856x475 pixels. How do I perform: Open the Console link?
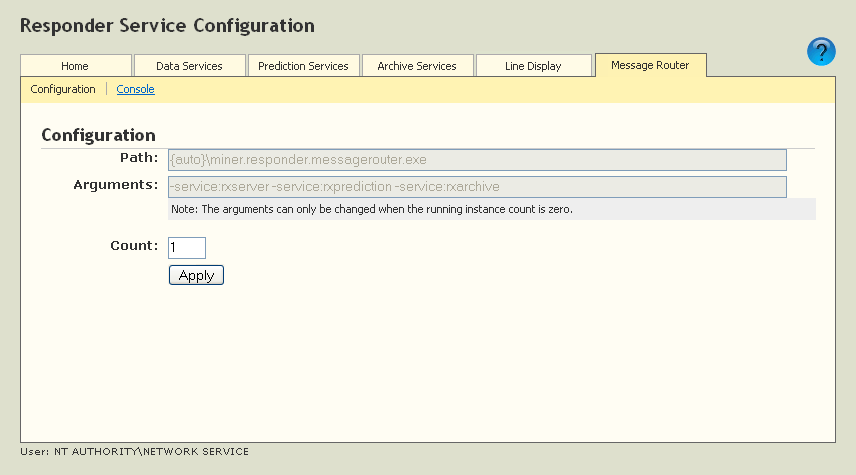(x=135, y=89)
